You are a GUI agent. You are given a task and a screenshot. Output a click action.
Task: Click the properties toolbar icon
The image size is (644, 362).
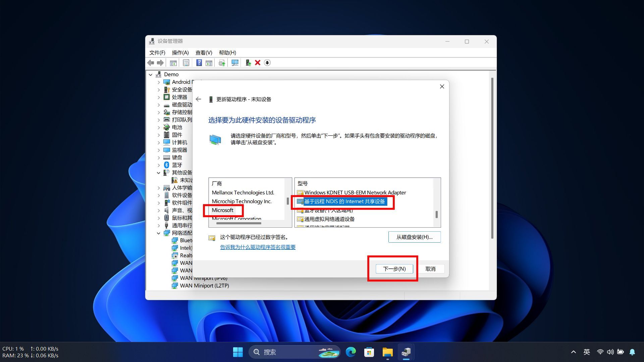tap(186, 63)
